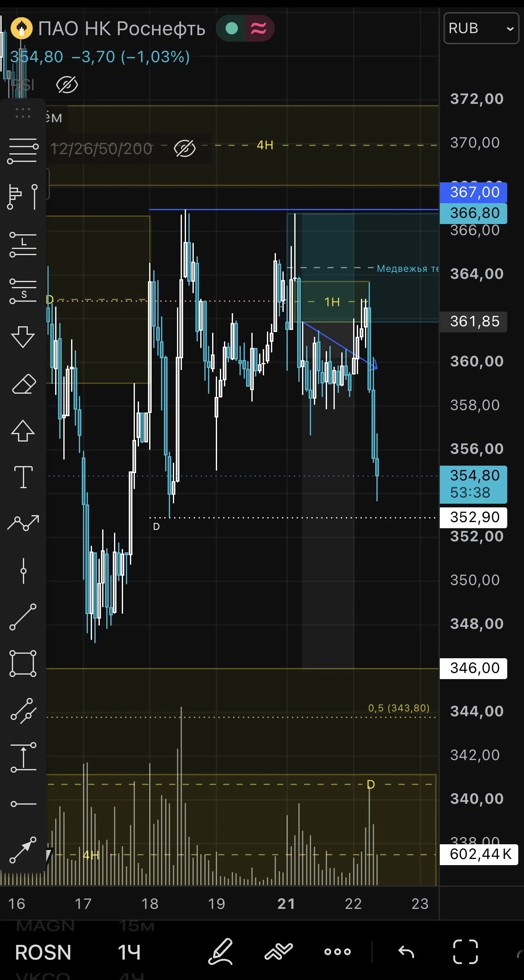Select the 4H zone label near 370

(265, 145)
